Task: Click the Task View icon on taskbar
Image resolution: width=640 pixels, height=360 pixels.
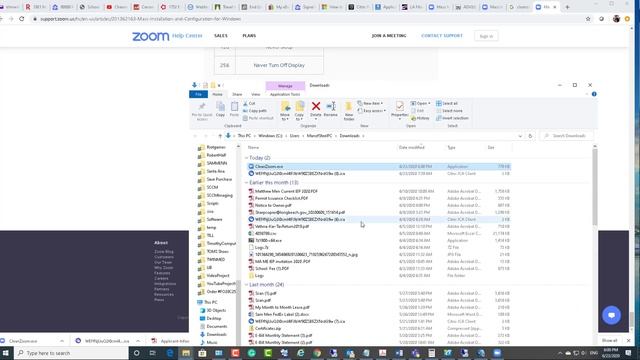Action: pos(153,353)
